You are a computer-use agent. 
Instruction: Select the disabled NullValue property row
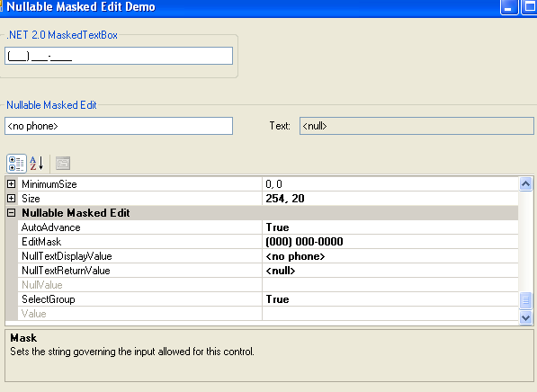pos(268,285)
